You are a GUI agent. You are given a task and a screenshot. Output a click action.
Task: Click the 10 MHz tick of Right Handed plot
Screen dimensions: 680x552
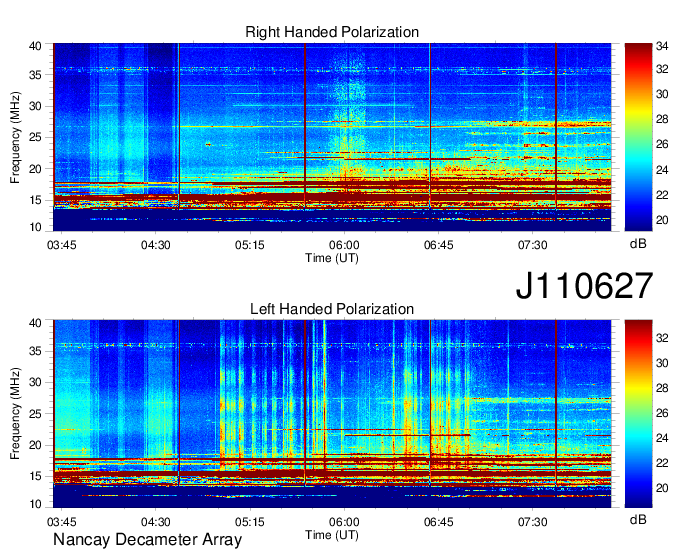[x=35, y=227]
